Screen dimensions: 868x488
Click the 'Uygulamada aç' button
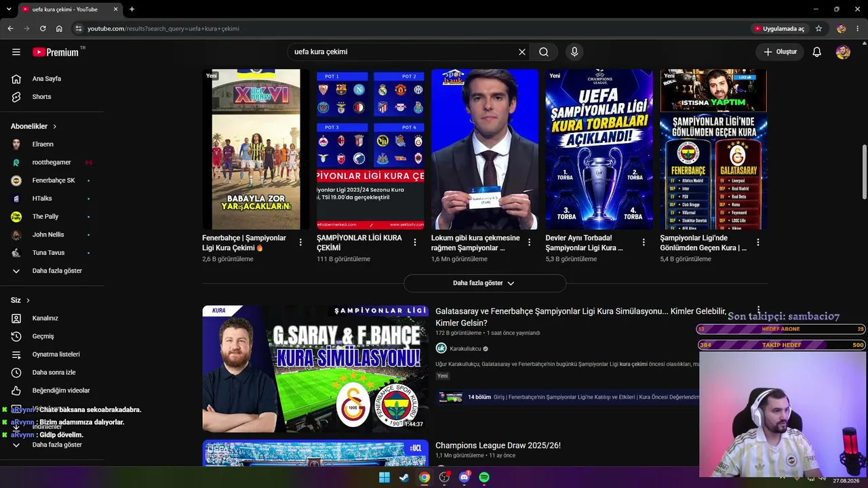click(779, 28)
